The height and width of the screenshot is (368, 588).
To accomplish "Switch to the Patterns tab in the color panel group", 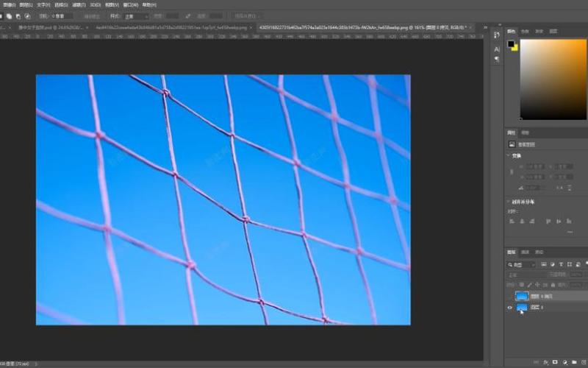I will tap(553, 32).
